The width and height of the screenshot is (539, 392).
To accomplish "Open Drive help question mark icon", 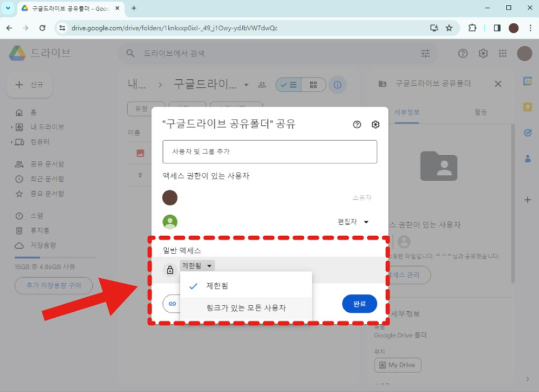I will pos(463,53).
